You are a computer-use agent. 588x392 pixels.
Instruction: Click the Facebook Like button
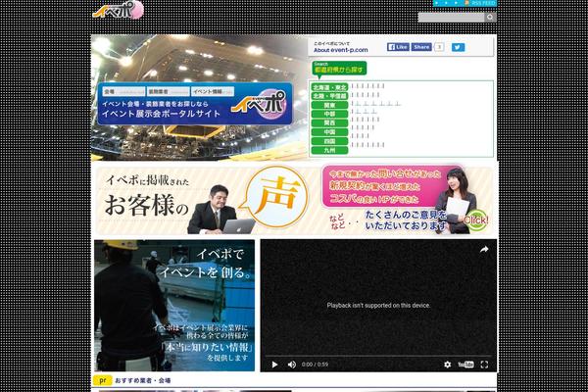[398, 47]
